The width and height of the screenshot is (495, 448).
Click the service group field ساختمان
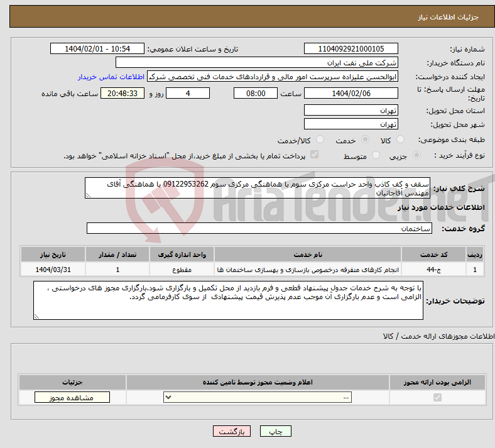pos(259,228)
